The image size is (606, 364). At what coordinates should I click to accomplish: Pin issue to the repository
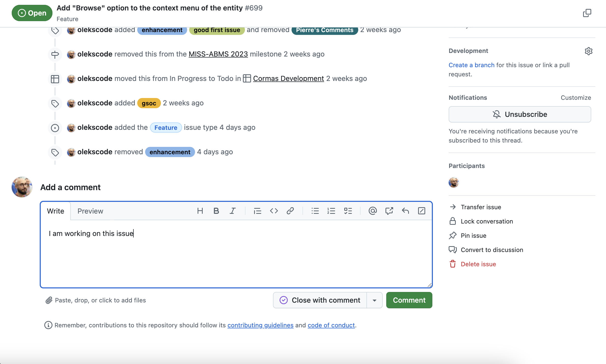(473, 235)
